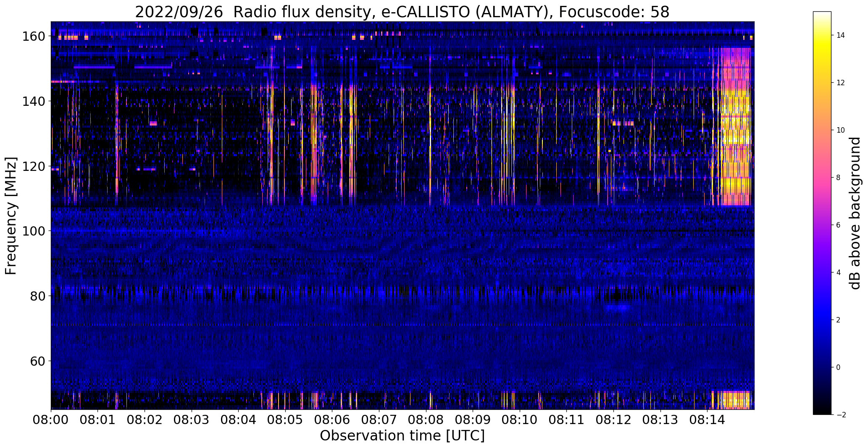Click the 08:08 time tick label

tap(426, 420)
